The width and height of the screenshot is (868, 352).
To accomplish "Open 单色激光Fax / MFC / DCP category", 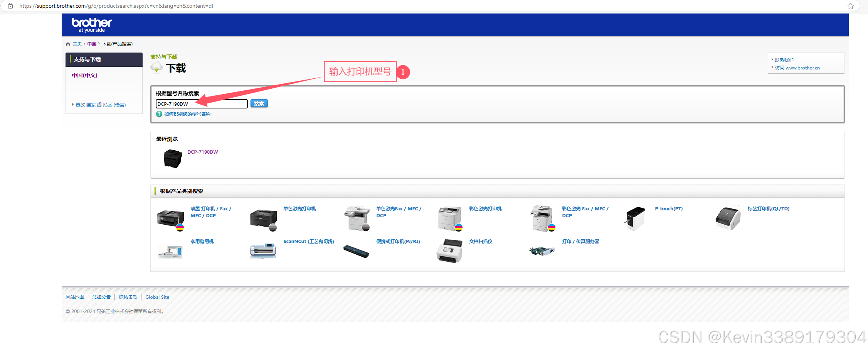I will [399, 212].
